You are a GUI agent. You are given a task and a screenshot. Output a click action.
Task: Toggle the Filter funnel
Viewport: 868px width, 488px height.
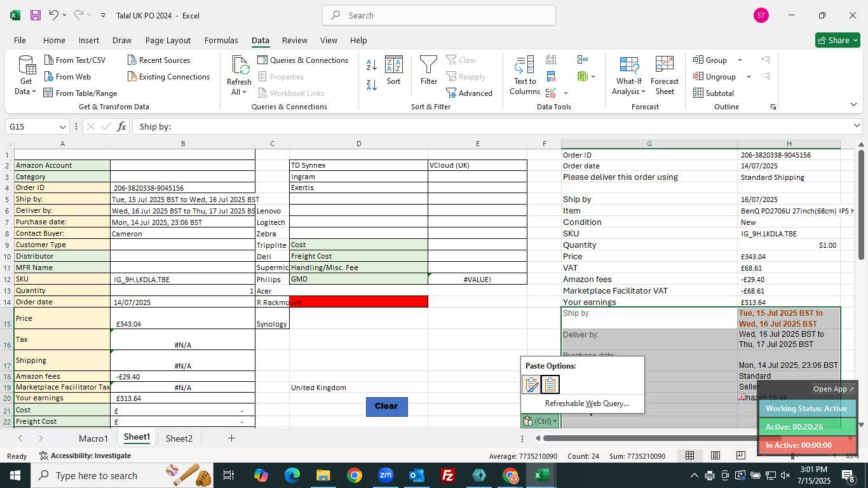pyautogui.click(x=429, y=71)
